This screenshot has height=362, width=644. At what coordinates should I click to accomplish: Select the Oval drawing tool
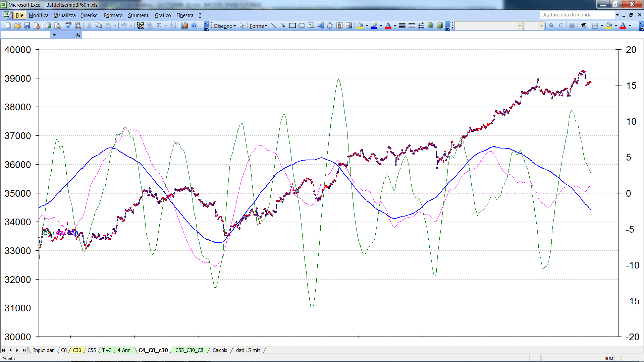click(x=302, y=25)
